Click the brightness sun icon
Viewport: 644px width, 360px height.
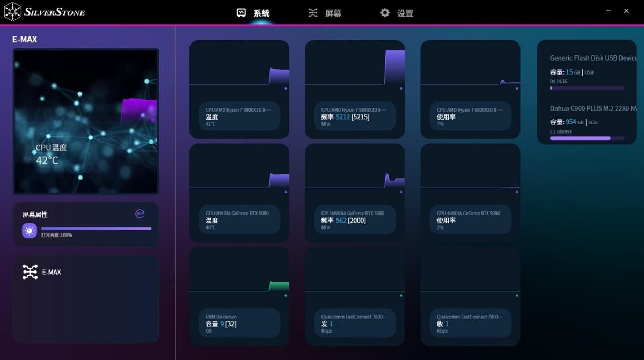(x=30, y=230)
